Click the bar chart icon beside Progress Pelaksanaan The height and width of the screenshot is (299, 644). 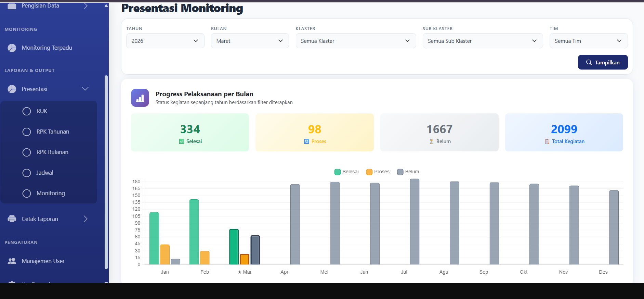140,98
